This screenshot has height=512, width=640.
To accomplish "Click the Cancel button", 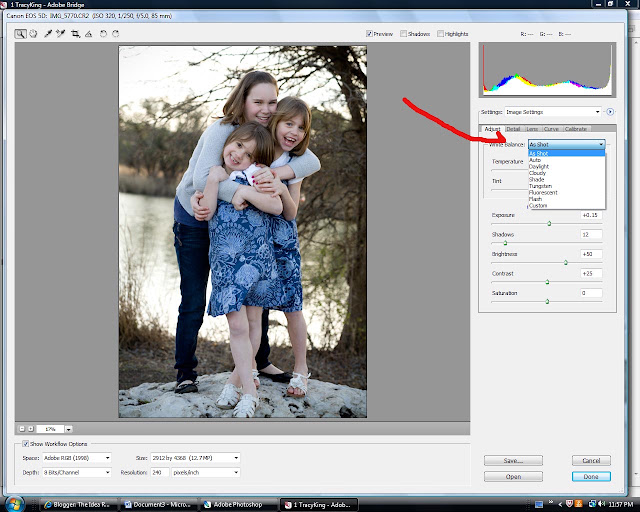I will (x=591, y=461).
